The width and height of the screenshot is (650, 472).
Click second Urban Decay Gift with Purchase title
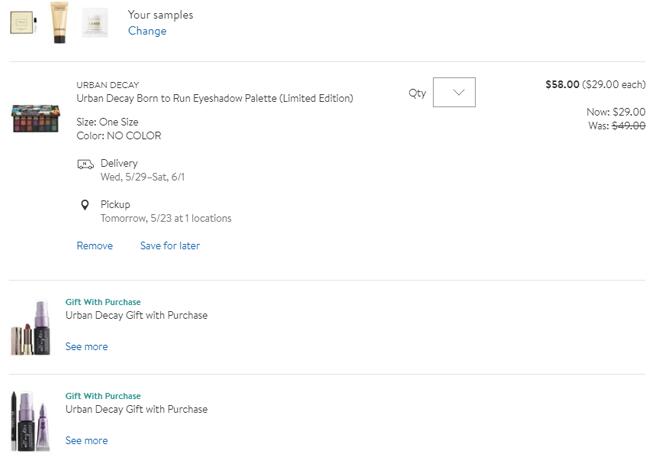[136, 410]
